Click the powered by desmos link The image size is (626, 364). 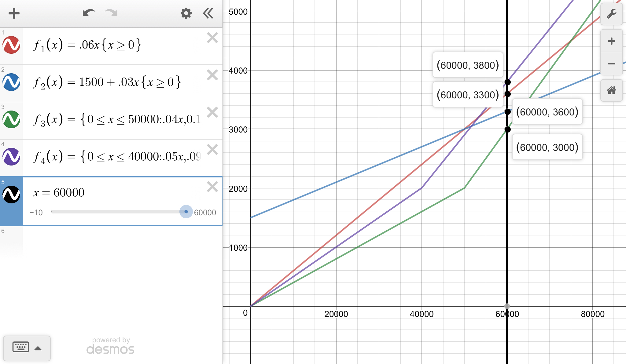pos(110,346)
